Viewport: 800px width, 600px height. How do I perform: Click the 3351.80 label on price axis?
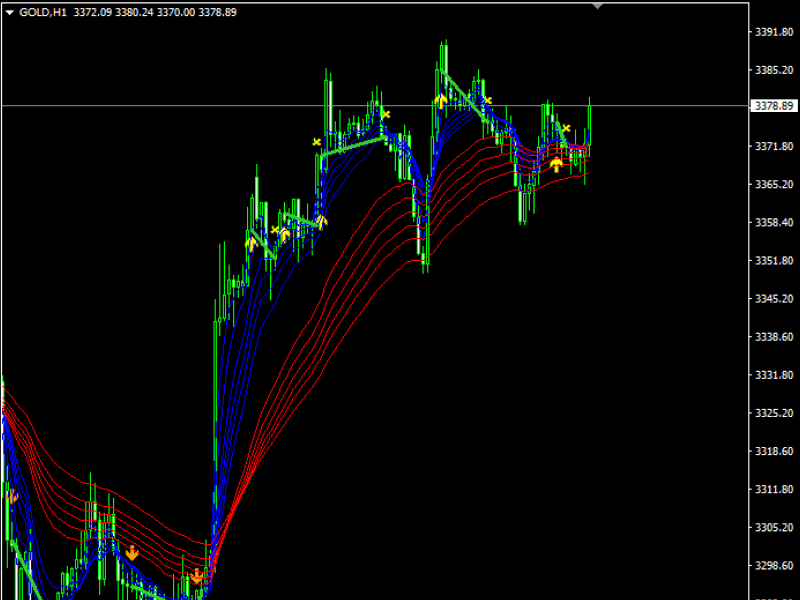click(x=773, y=261)
